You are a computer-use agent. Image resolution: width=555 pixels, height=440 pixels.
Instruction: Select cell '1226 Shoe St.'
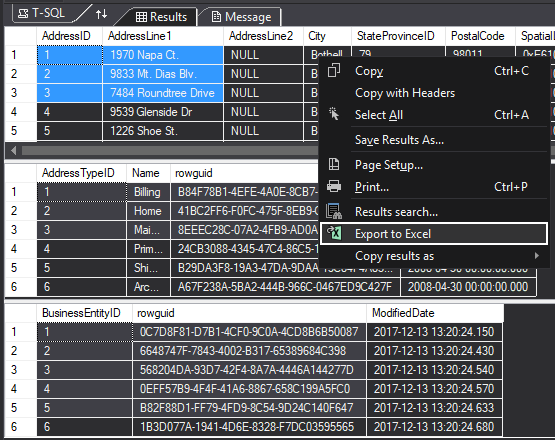click(163, 131)
